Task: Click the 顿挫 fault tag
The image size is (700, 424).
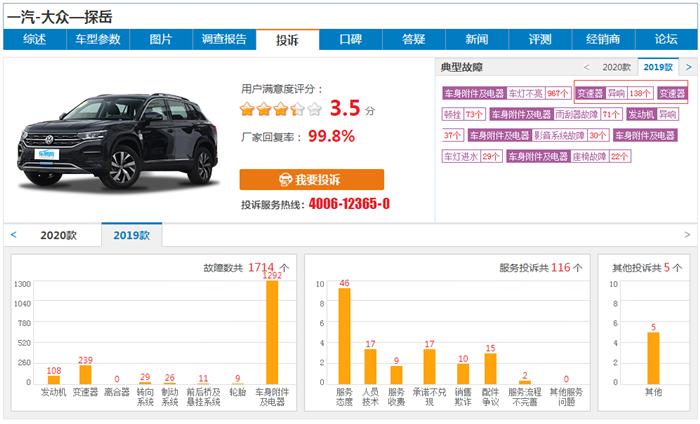Action: click(452, 114)
